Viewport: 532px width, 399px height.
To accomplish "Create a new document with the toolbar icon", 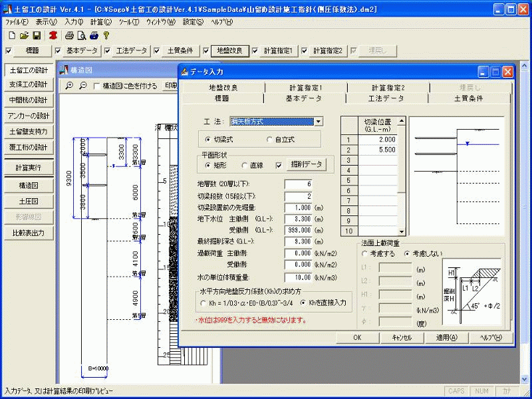I will point(12,35).
